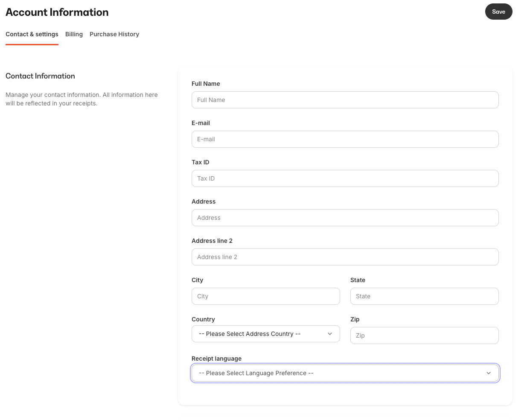Focus the Full Name text input
The width and height of the screenshot is (527, 420).
point(345,100)
